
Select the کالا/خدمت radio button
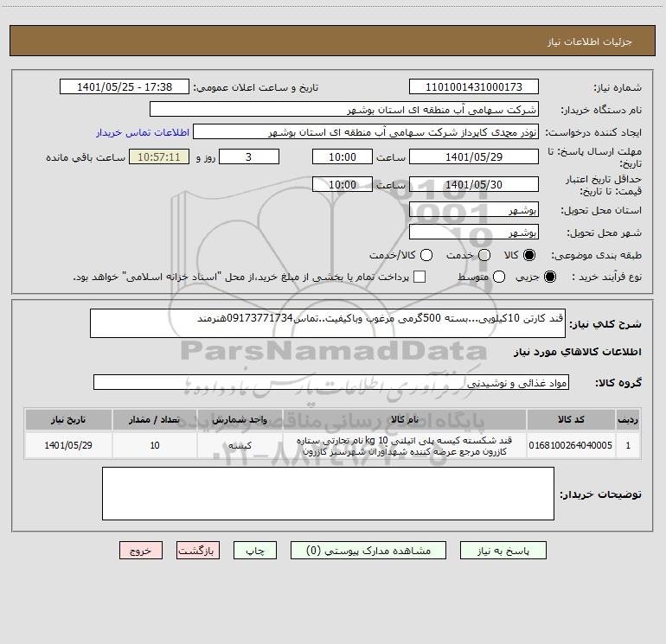point(426,255)
